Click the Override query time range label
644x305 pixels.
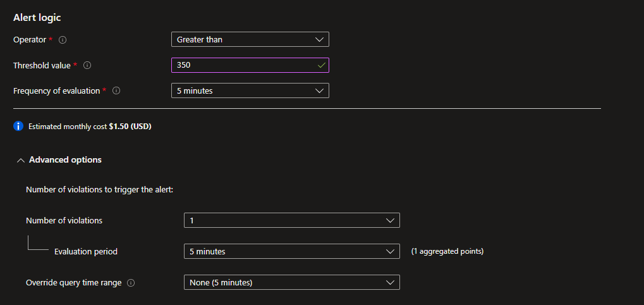(73, 283)
